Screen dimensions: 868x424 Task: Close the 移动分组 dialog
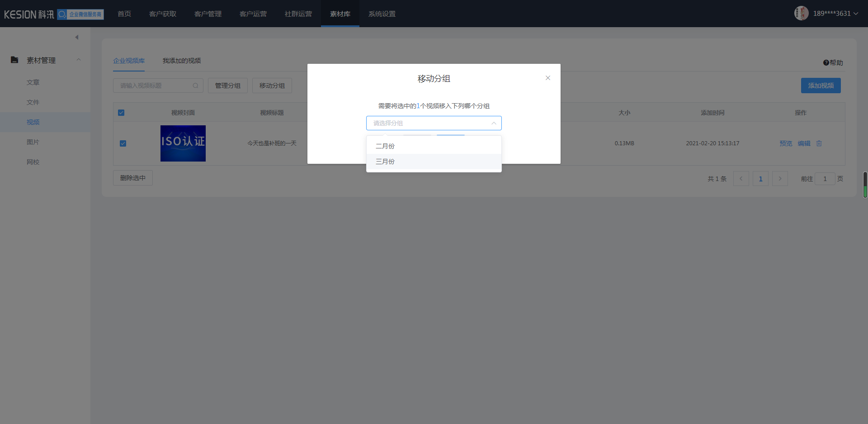coord(547,78)
